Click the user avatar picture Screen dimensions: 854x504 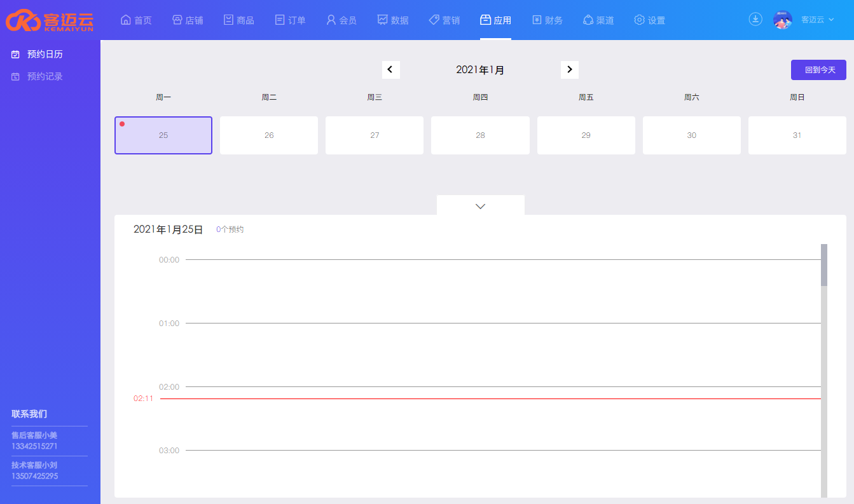pyautogui.click(x=783, y=20)
